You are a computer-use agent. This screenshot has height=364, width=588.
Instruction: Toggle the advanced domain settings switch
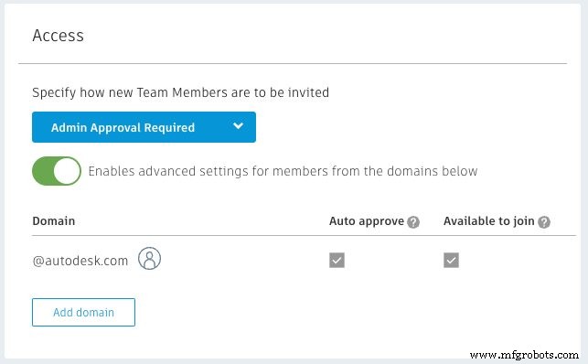click(x=57, y=171)
